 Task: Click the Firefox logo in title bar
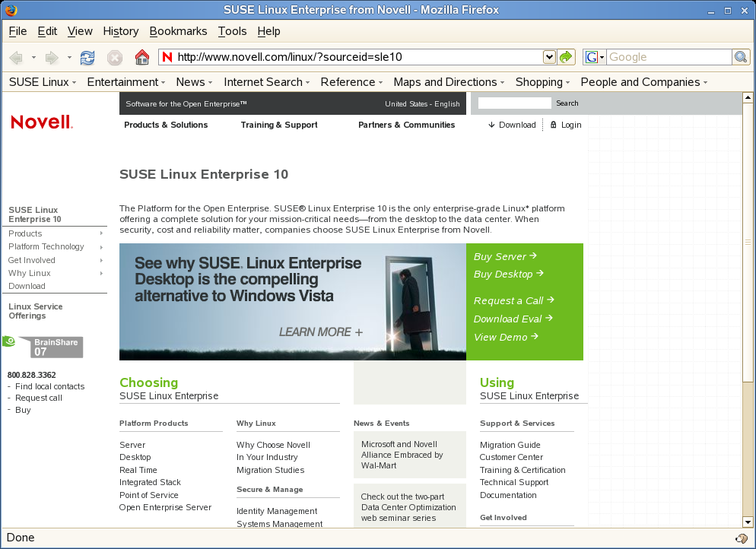[11, 10]
